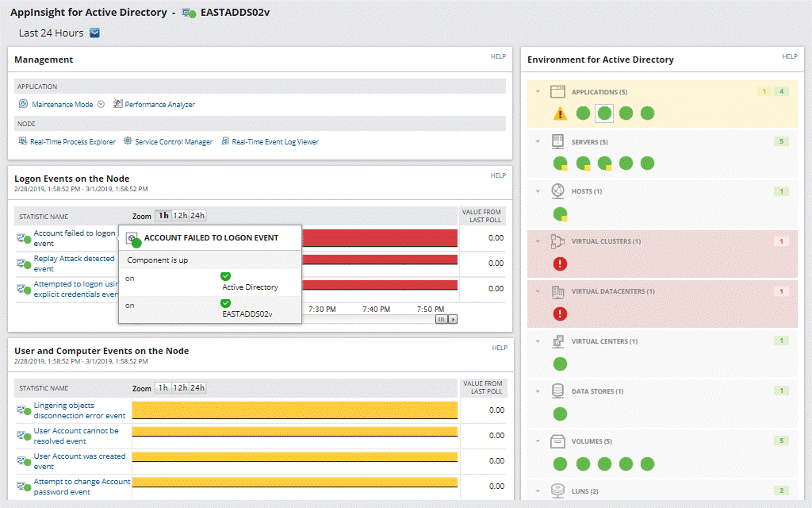
Task: Open the Maintenance Mode dropdown arrow
Action: pyautogui.click(x=101, y=104)
